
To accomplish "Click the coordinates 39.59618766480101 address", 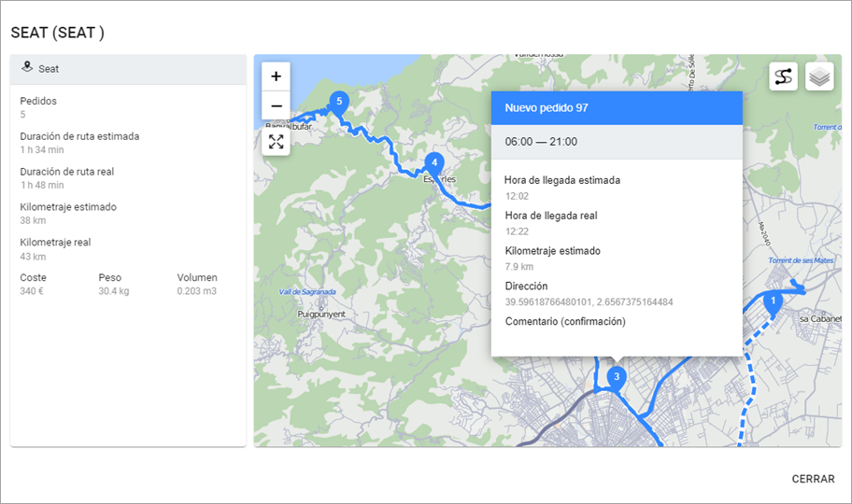I will 589,302.
